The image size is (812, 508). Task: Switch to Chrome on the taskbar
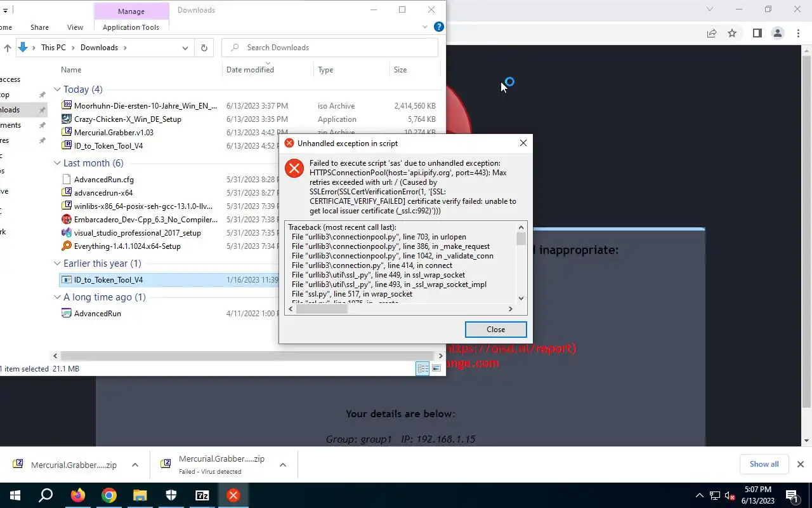click(108, 495)
